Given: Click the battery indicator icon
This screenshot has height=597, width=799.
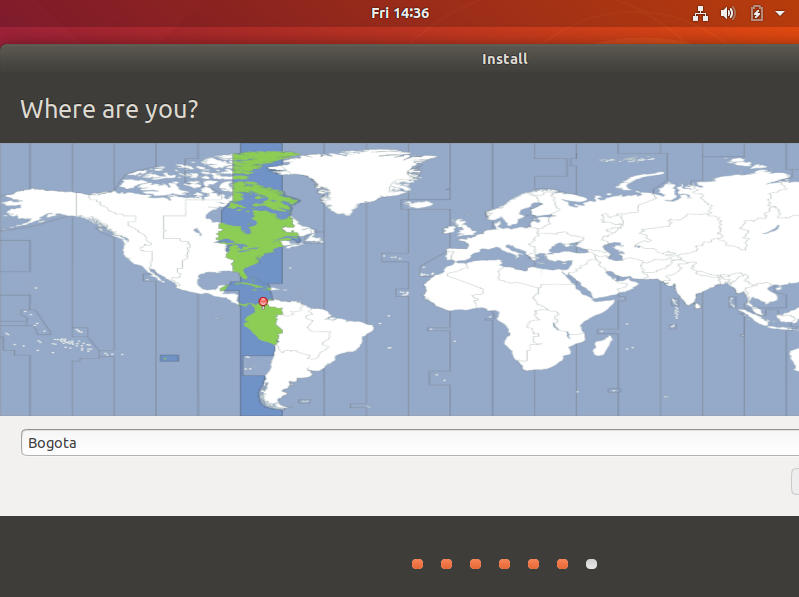Looking at the screenshot, I should [757, 13].
